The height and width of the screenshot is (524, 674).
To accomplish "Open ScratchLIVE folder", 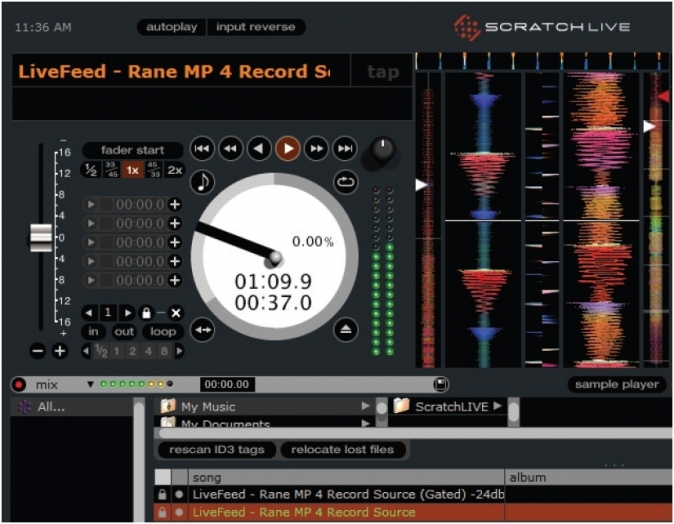I will [x=447, y=406].
